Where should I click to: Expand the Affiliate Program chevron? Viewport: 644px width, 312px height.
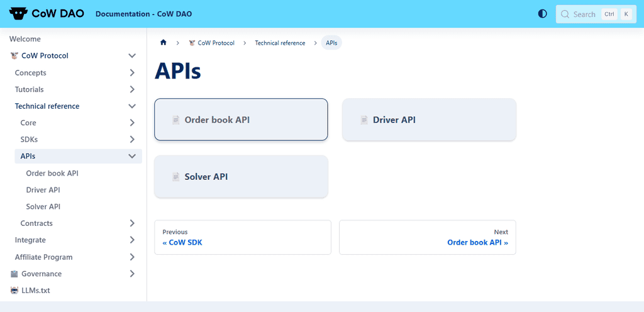[x=132, y=257]
